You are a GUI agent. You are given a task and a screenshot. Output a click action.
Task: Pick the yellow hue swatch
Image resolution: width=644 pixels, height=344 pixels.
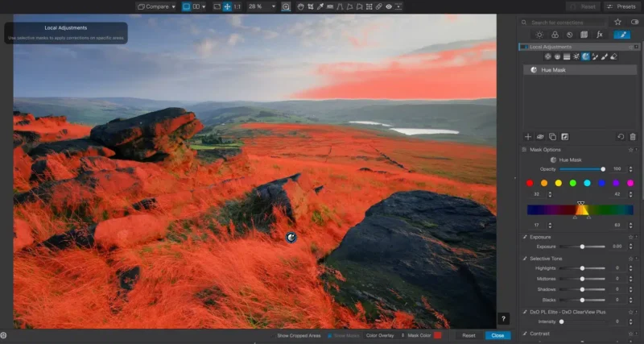[559, 184]
